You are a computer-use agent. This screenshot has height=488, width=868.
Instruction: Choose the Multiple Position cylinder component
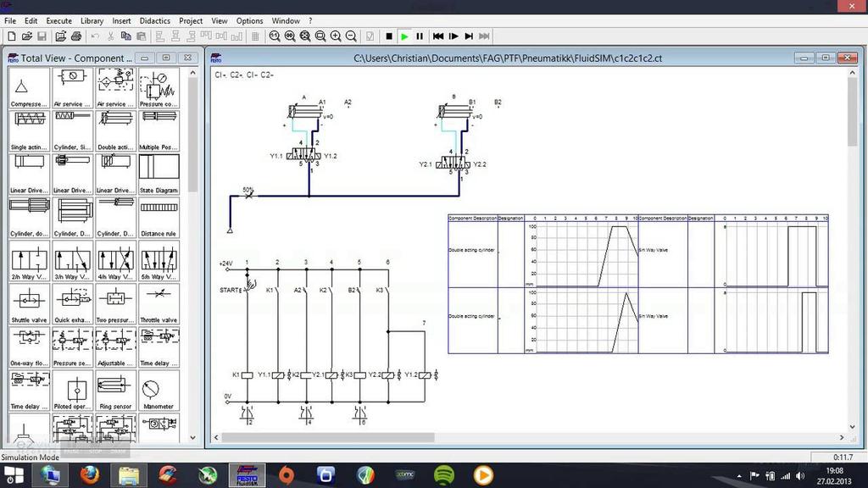tap(159, 131)
